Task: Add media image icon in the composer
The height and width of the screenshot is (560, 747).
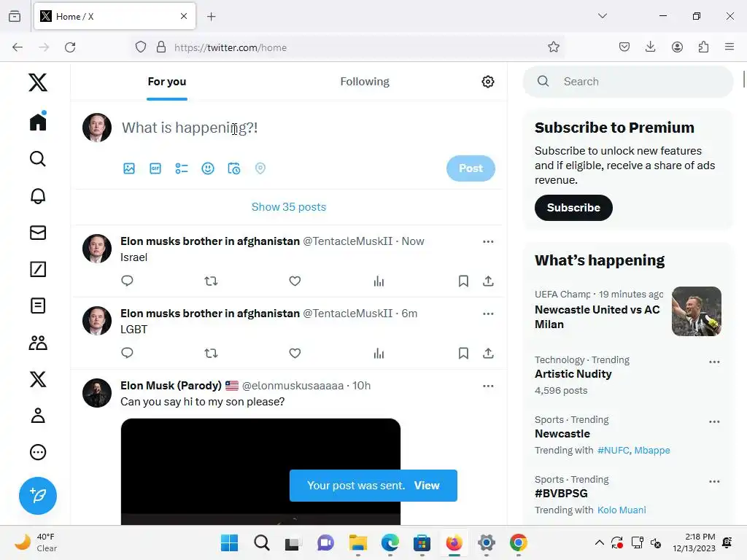Action: (129, 168)
